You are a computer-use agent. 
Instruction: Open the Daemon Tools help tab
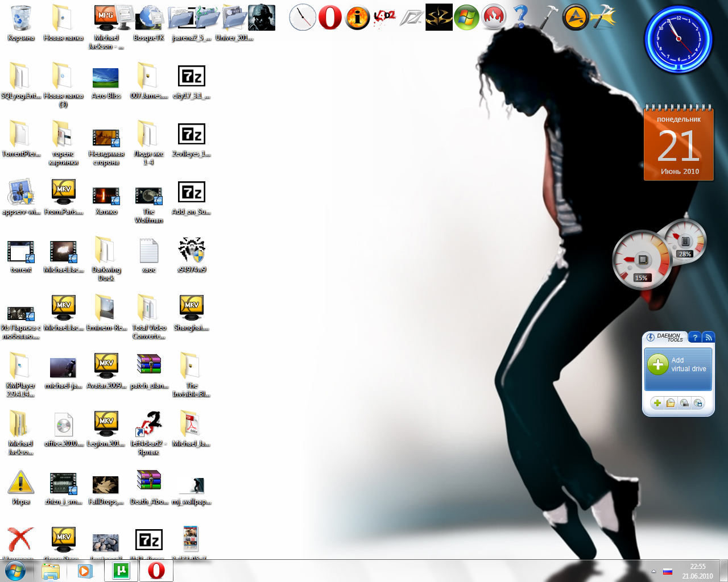694,337
